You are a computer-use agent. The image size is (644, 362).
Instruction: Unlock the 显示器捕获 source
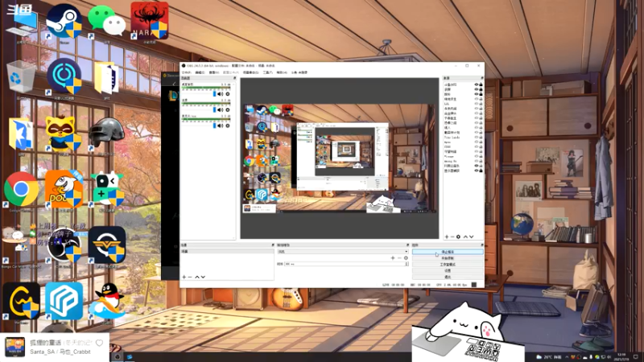[481, 171]
